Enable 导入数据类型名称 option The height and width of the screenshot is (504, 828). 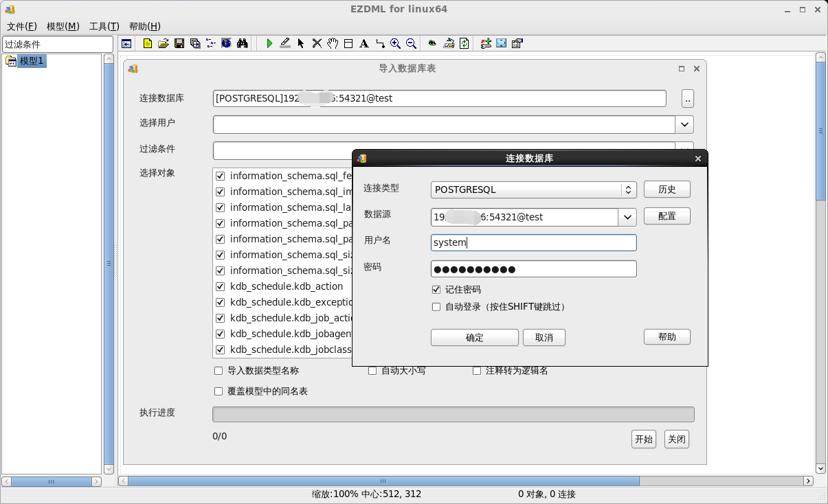[219, 371]
